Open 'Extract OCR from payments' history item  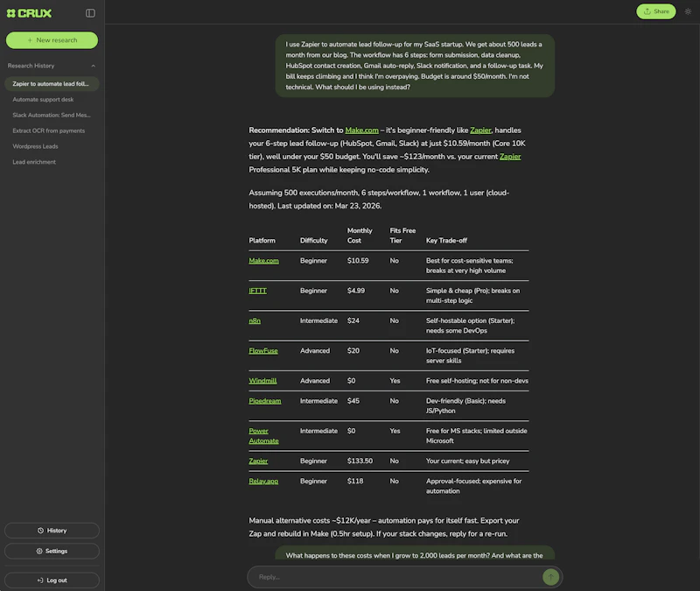click(49, 130)
